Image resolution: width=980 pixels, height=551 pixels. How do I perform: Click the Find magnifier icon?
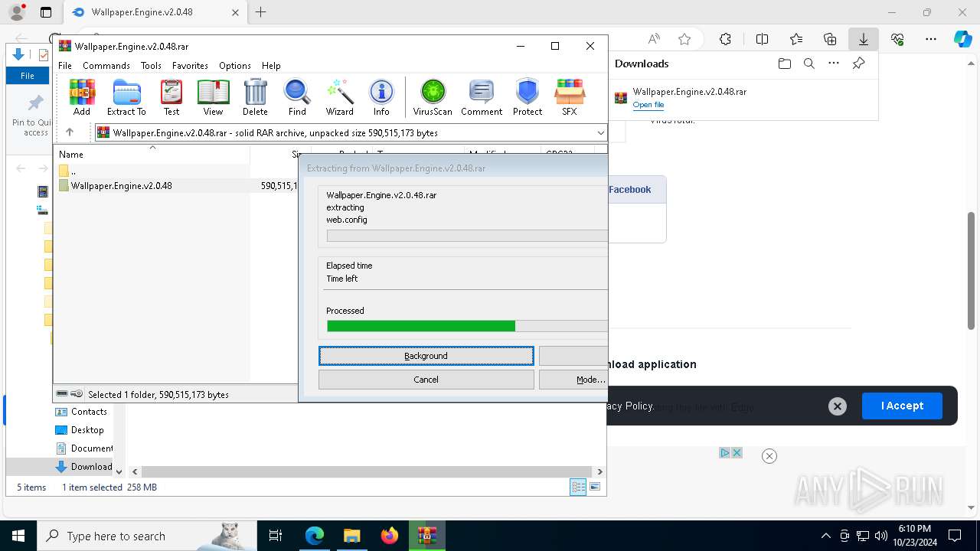pos(297,97)
